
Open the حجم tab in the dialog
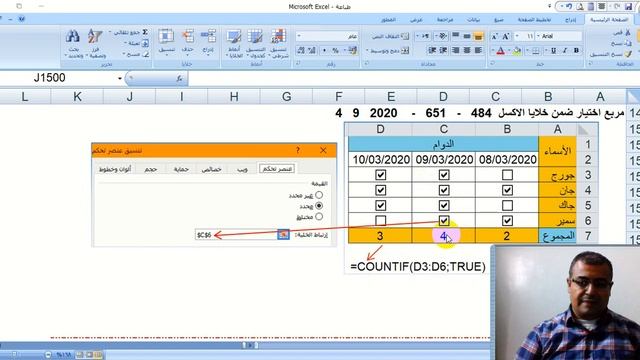click(151, 169)
